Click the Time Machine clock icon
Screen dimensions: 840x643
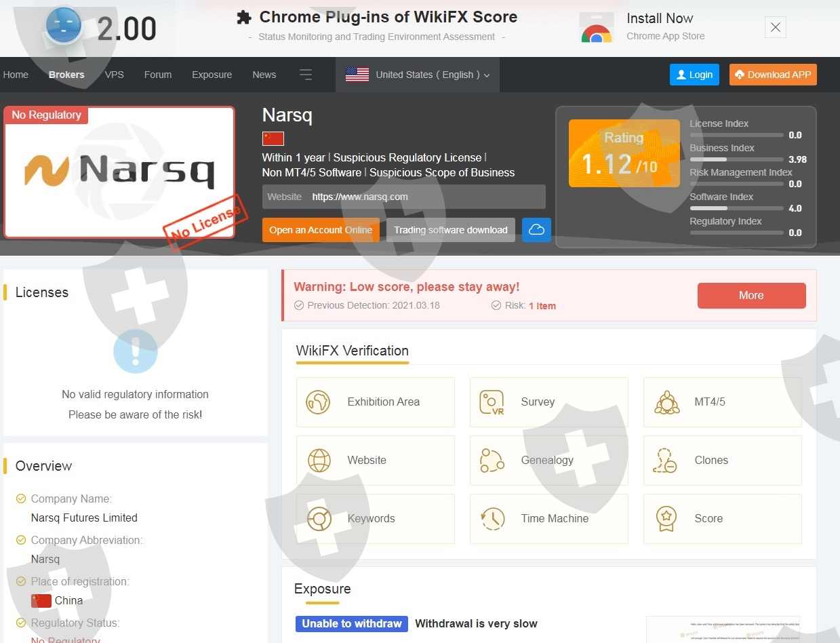(492, 519)
